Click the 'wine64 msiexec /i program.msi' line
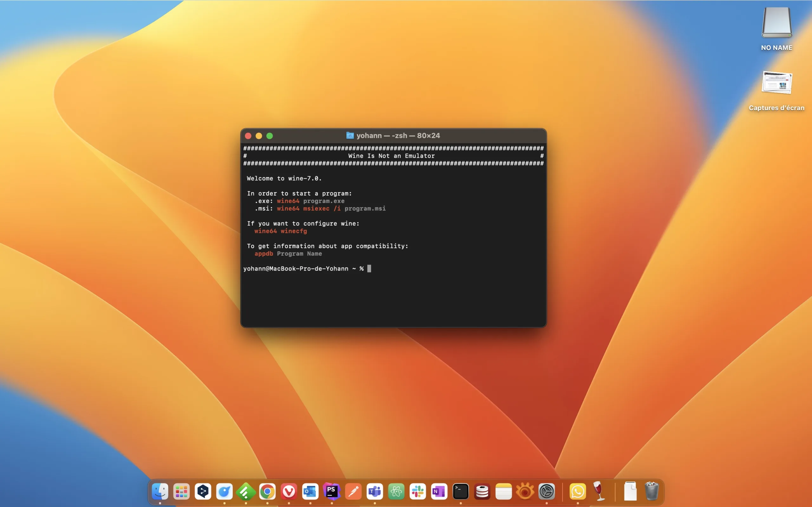 coord(331,208)
